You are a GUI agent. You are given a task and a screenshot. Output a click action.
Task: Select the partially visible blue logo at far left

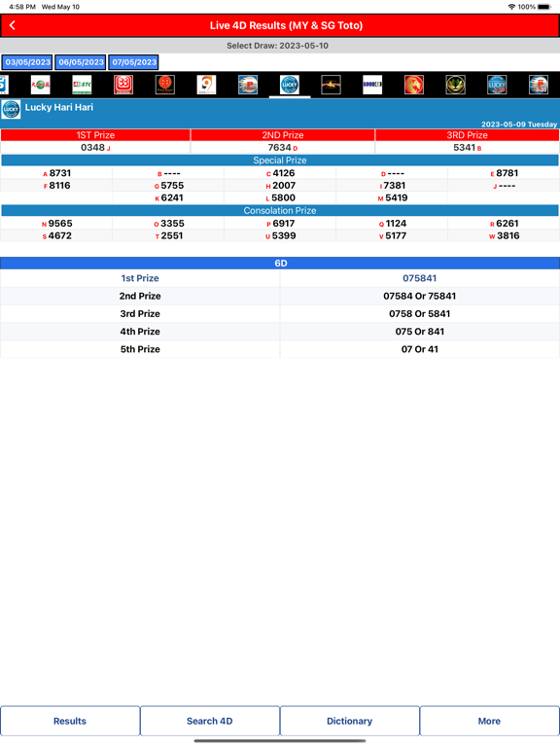[4, 85]
